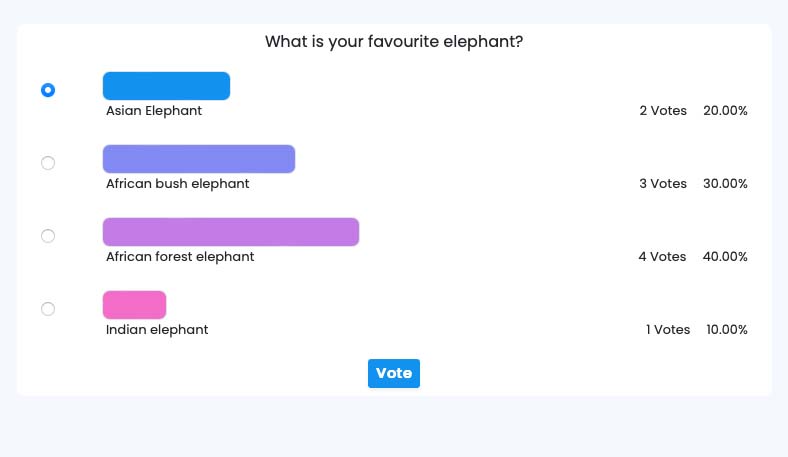Click the 4 Votes count
788x457 pixels.
(x=662, y=257)
